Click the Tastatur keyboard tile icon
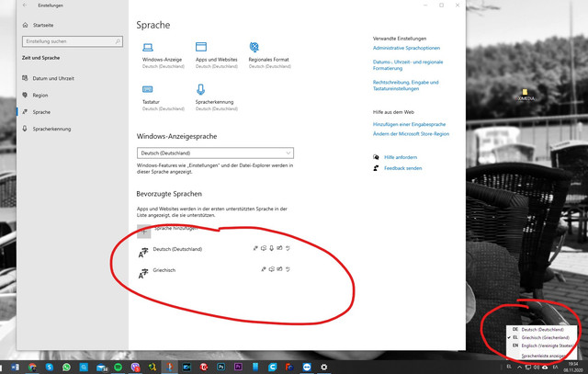 click(147, 89)
